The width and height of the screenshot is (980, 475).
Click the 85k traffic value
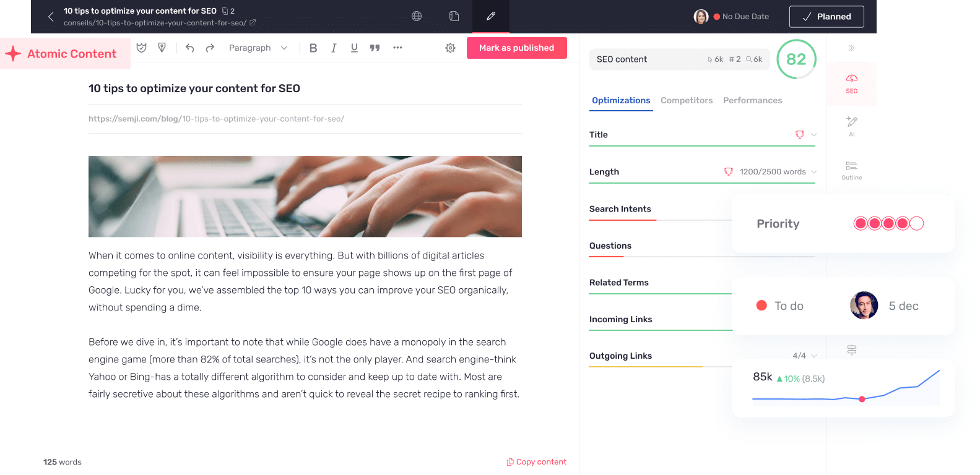point(763,377)
